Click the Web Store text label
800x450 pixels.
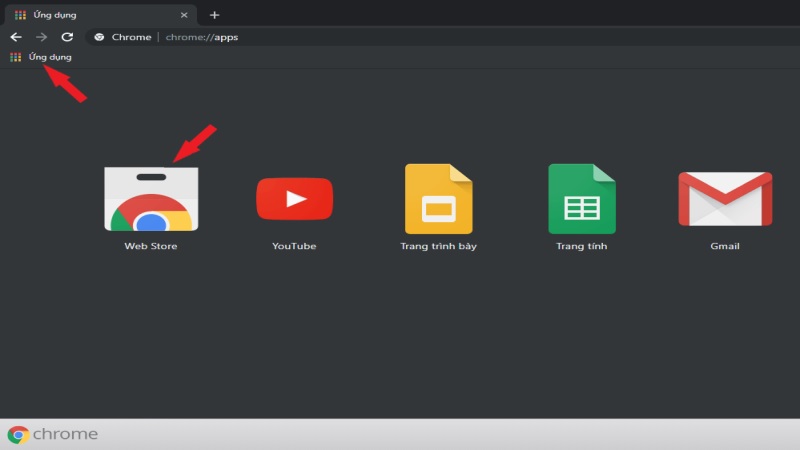coord(150,246)
